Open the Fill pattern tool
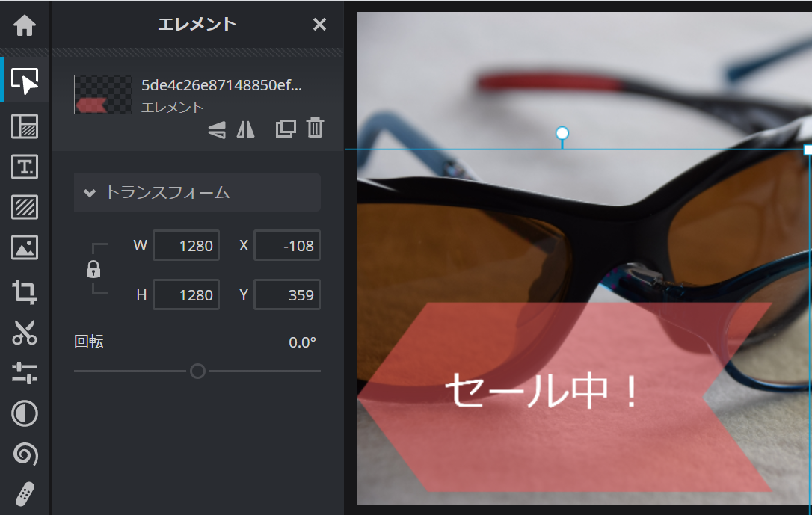The height and width of the screenshot is (515, 812). coord(25,207)
